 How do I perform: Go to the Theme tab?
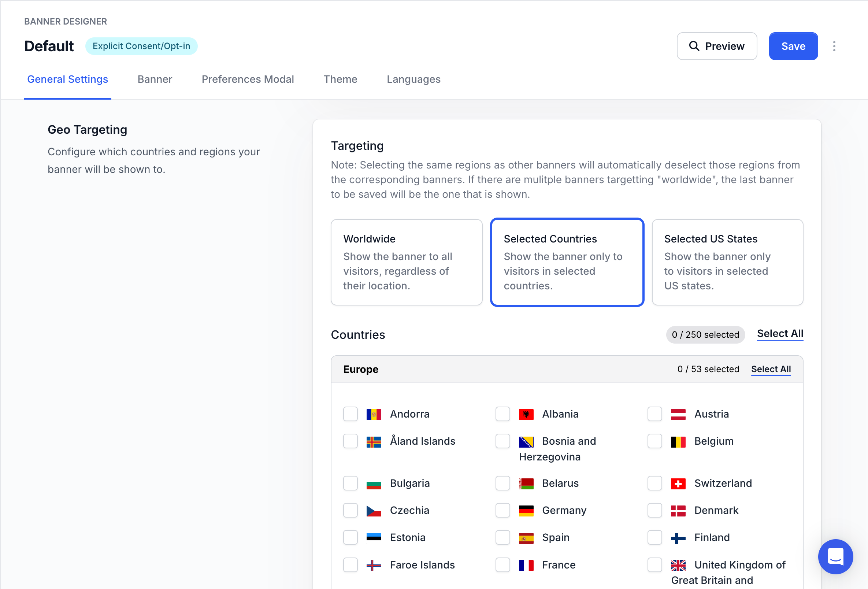point(340,79)
